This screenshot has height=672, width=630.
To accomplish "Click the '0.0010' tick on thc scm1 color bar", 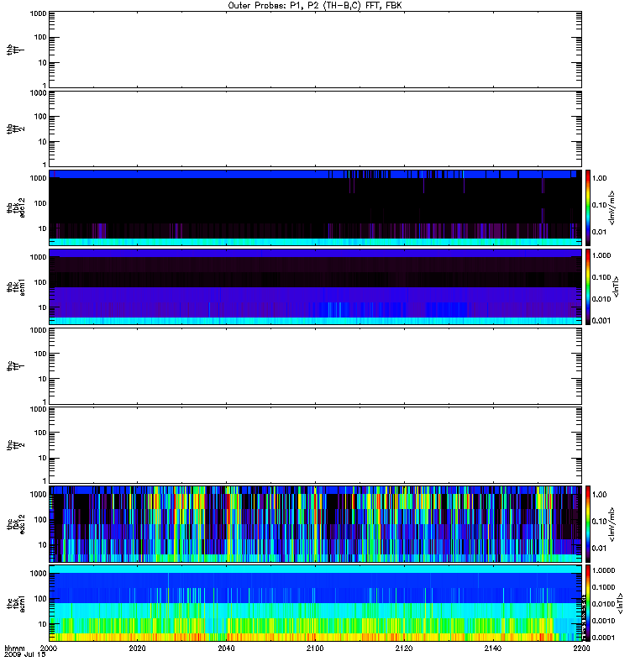I will 603,621.
